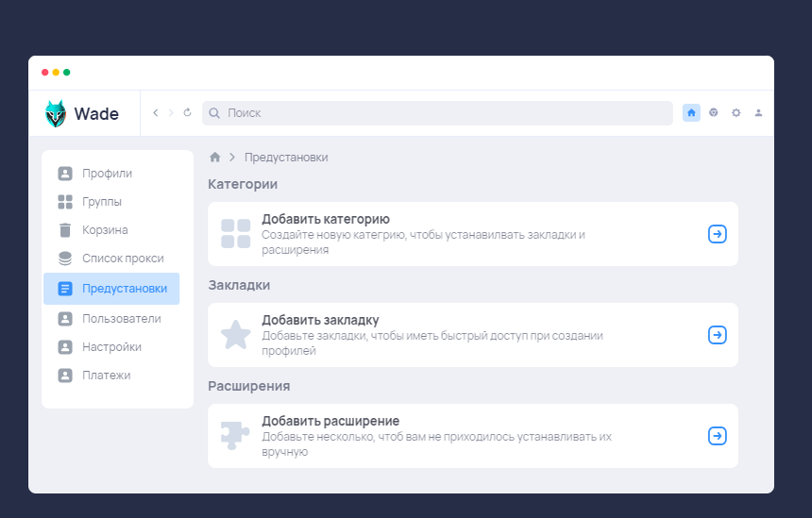
Task: Click the Список прокси database icon
Action: tap(65, 259)
